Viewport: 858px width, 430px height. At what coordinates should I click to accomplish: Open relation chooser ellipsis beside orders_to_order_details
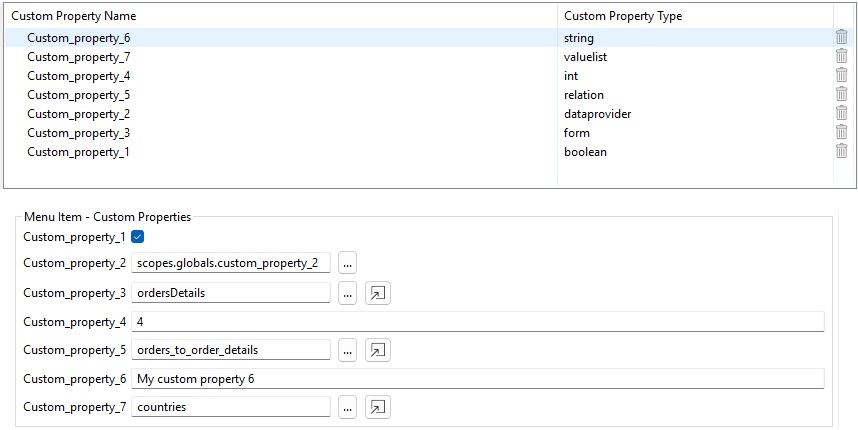(x=347, y=350)
